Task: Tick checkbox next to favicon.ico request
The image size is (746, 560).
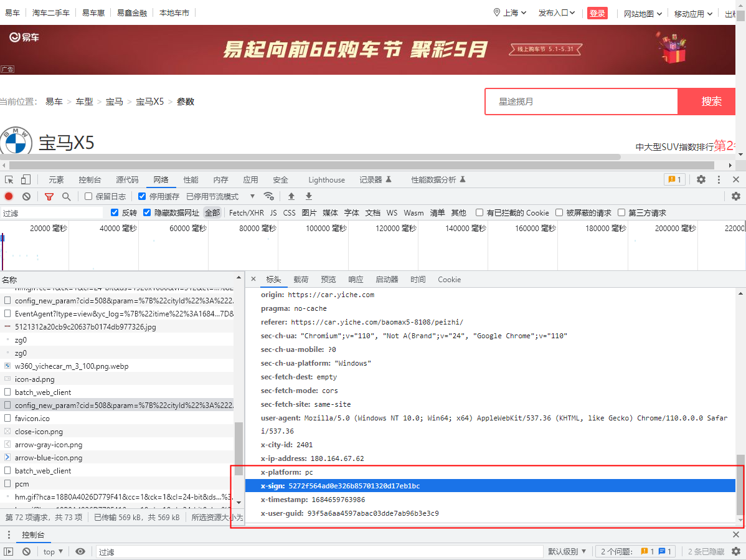Action: (x=7, y=418)
